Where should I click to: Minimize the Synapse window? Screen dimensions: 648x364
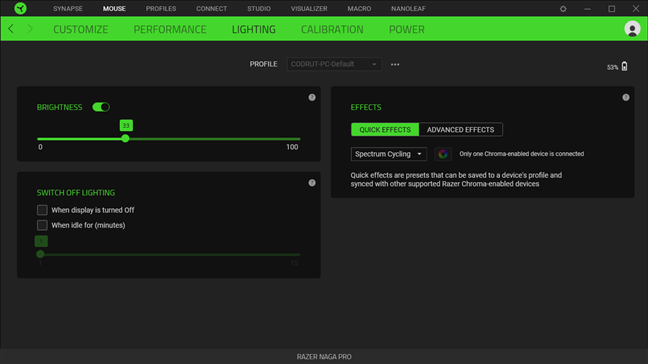click(587, 9)
